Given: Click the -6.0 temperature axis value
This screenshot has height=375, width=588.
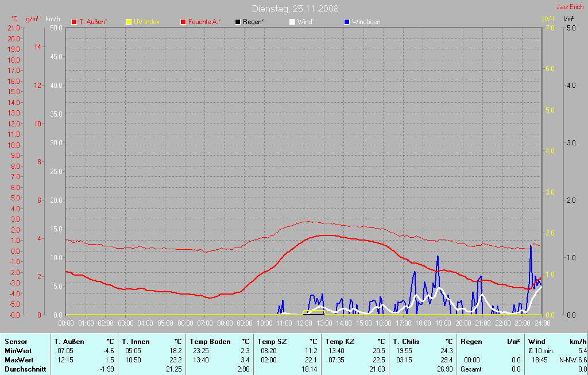Looking at the screenshot, I should point(14,315).
